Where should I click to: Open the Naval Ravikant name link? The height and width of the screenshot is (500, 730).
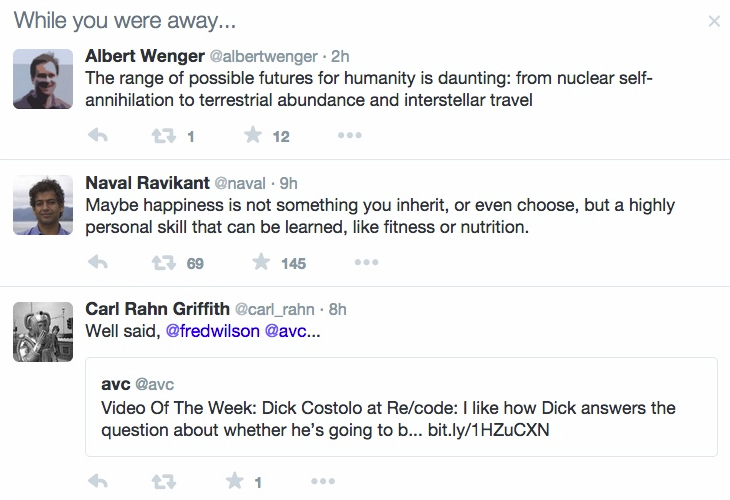point(147,183)
